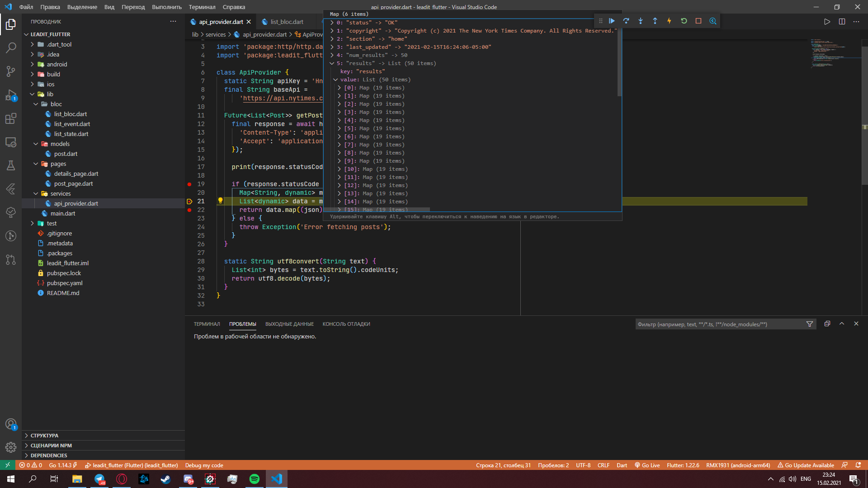Open Run and Debug view
The width and height of the screenshot is (868, 488).
point(11,95)
